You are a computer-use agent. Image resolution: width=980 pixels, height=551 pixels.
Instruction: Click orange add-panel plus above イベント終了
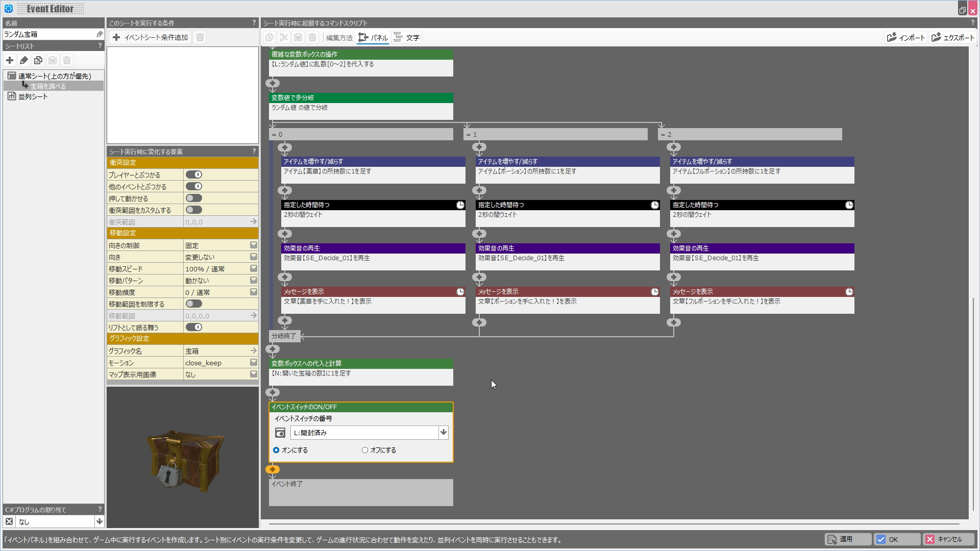pos(273,469)
